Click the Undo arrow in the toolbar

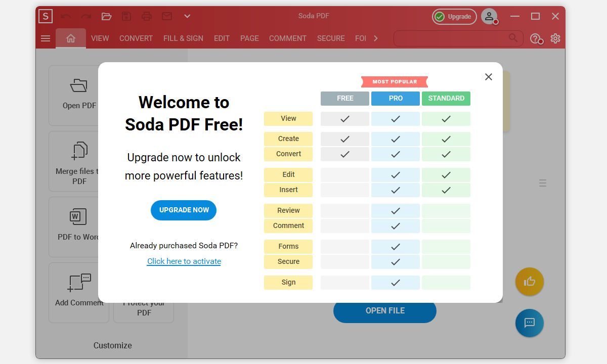tap(66, 16)
